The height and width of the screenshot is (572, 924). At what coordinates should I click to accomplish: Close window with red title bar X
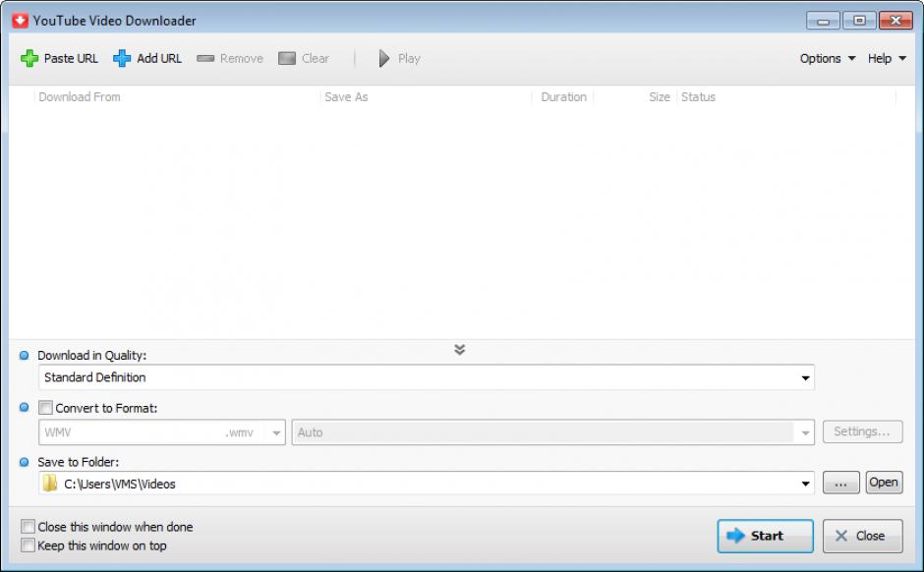click(x=895, y=21)
